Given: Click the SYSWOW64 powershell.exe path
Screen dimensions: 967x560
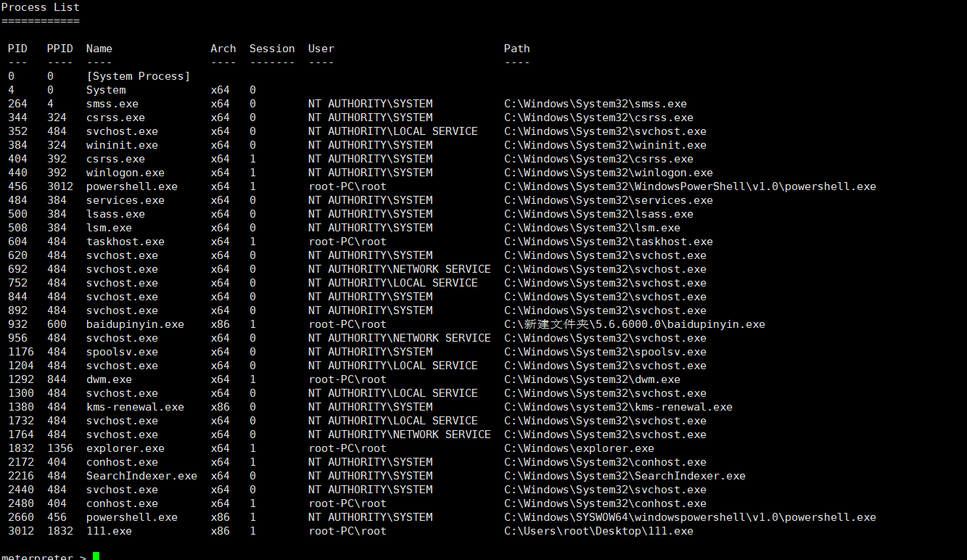Looking at the screenshot, I should click(690, 517).
